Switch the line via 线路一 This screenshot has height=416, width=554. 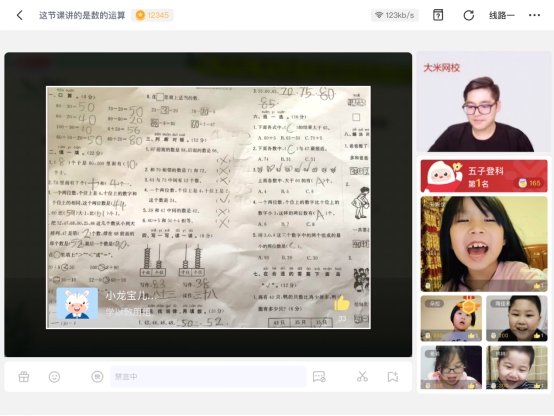coord(502,15)
